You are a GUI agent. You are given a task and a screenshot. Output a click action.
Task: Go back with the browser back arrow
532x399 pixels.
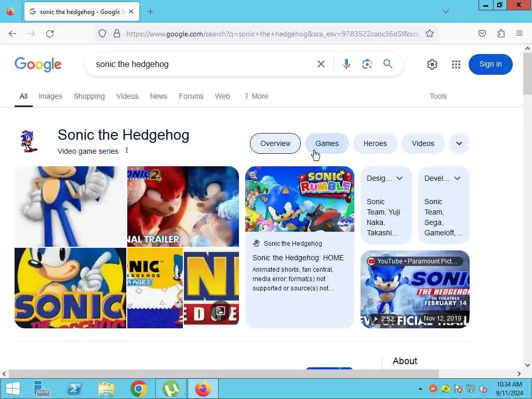click(x=12, y=34)
